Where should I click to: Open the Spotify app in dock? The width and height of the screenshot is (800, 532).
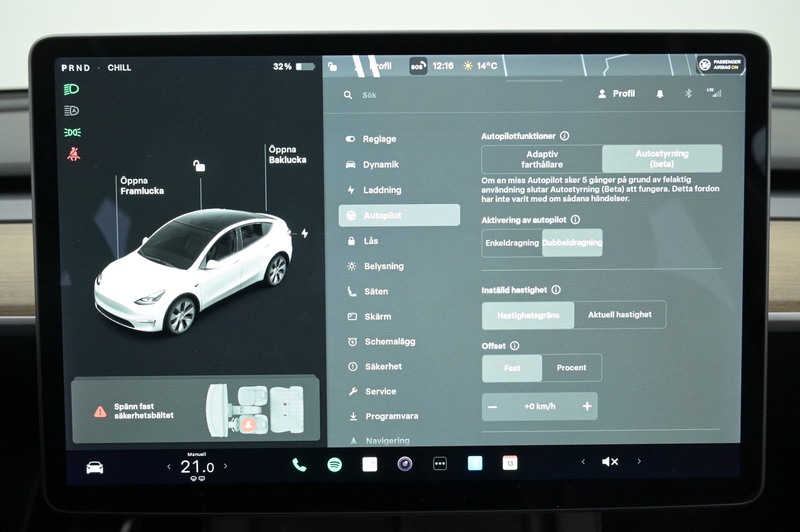pos(334,465)
